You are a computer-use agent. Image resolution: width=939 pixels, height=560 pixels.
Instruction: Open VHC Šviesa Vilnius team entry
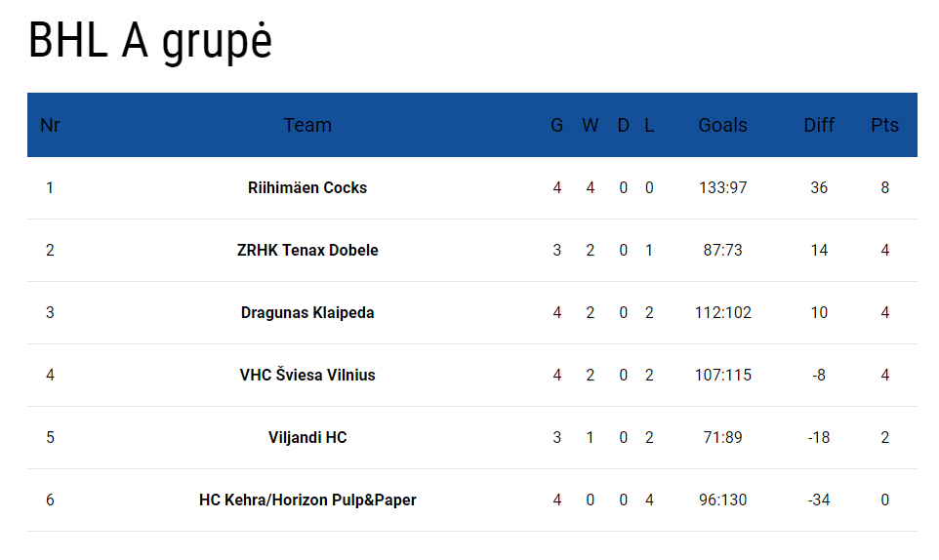(x=307, y=375)
